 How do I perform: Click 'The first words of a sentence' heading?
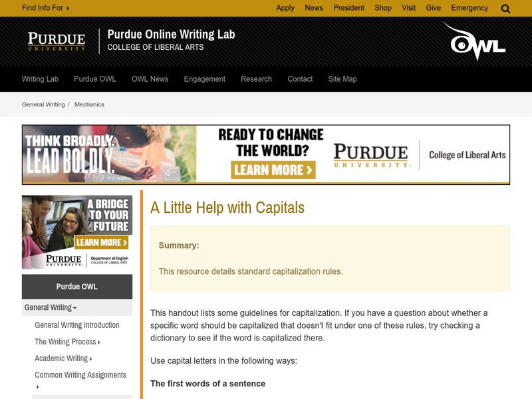[207, 384]
